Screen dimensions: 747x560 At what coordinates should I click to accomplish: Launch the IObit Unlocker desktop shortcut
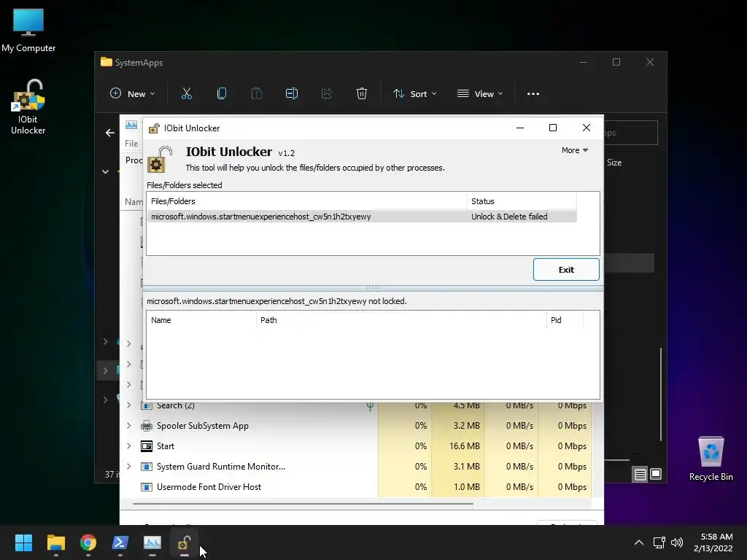click(28, 106)
